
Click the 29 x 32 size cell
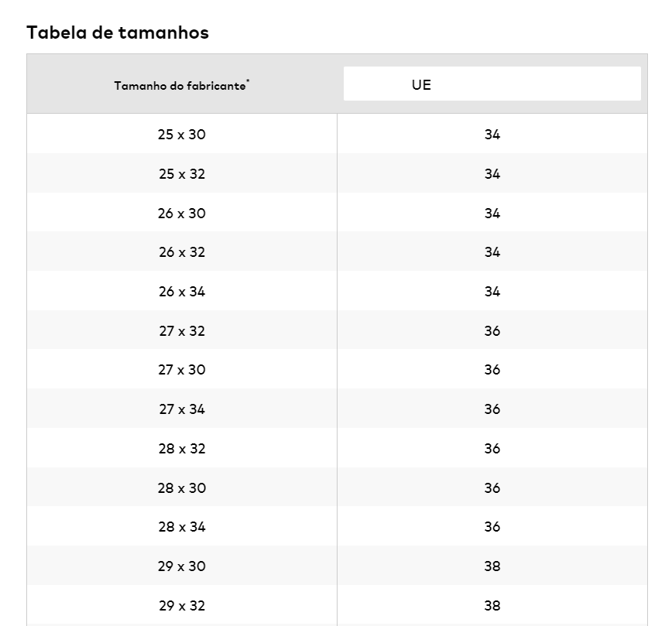tap(182, 606)
